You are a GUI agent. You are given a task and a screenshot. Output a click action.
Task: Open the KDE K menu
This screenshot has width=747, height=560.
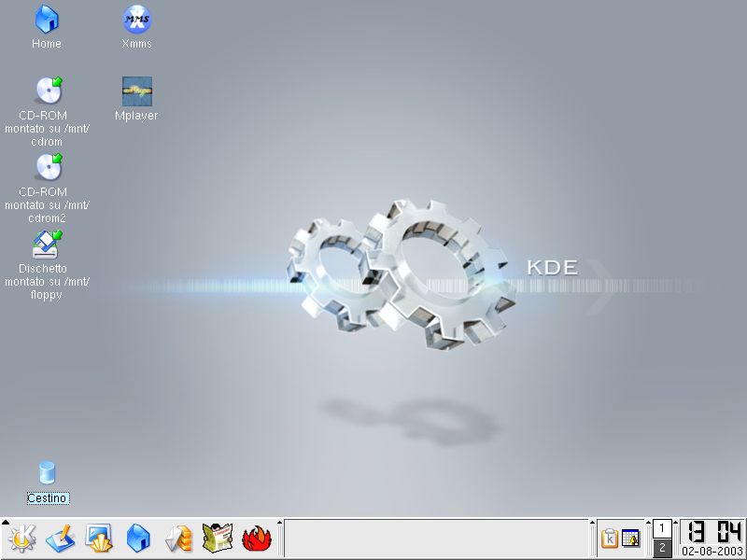pyautogui.click(x=21, y=539)
